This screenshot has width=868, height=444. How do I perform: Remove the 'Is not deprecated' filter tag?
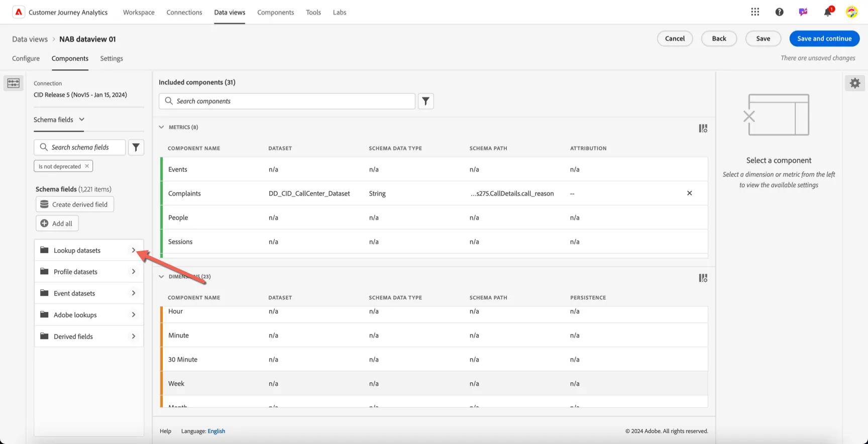[x=87, y=166]
